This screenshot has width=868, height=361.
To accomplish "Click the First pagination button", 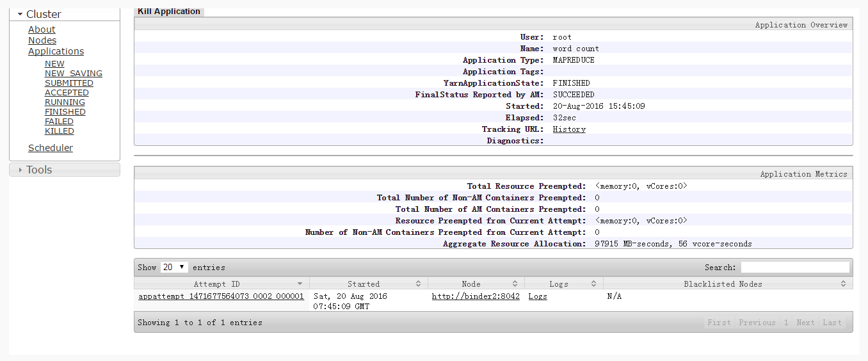I will click(719, 323).
